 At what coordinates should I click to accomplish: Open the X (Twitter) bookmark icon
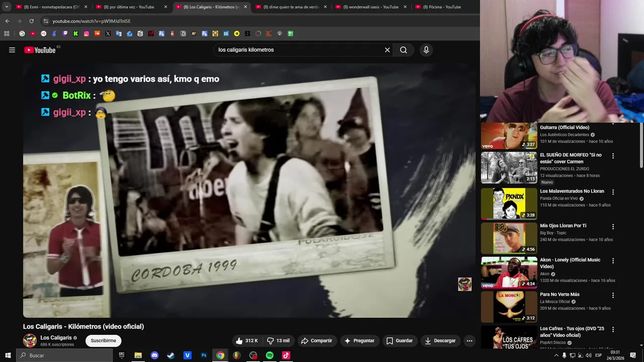[x=108, y=34]
